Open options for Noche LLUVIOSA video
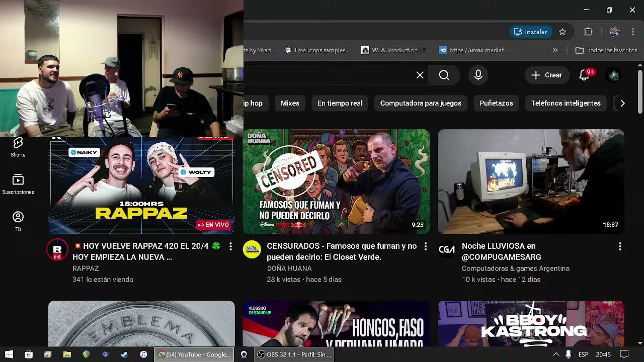 (620, 246)
